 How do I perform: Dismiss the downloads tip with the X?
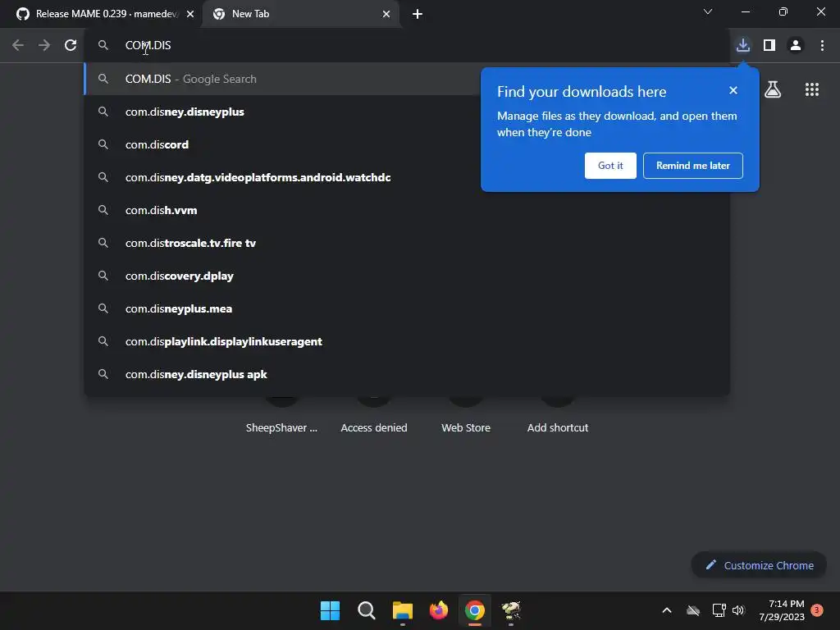(733, 90)
